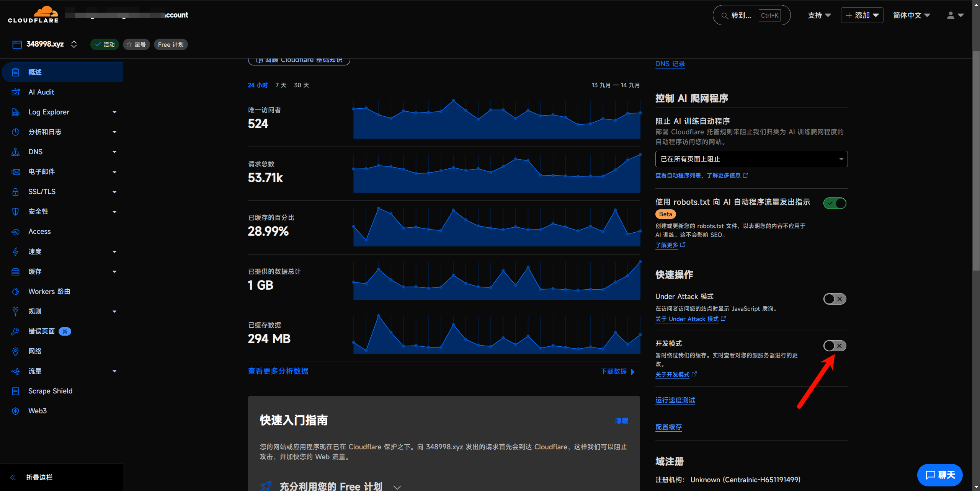This screenshot has height=491, width=980.
Task: Click the 运行速度测试 link
Action: [675, 400]
